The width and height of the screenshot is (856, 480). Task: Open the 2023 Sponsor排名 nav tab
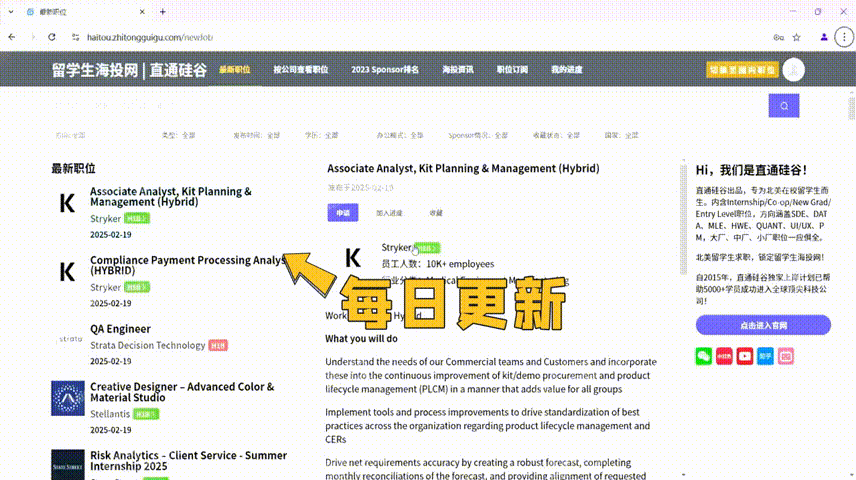385,69
